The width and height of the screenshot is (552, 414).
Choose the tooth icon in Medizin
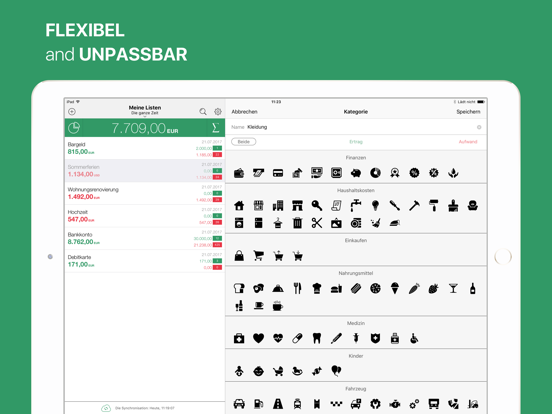click(316, 338)
